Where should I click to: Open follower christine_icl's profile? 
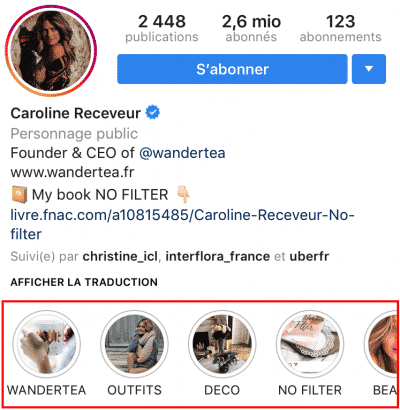[120, 257]
